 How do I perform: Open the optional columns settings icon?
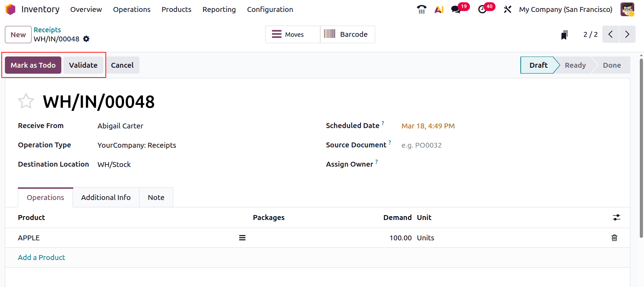point(616,218)
